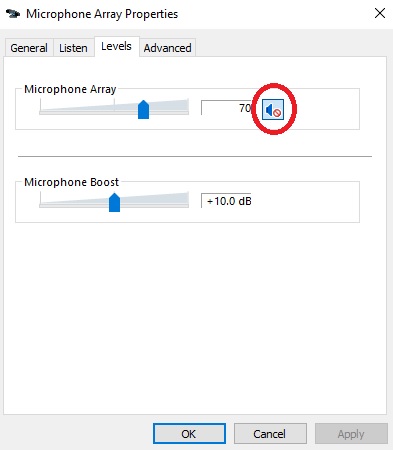Confirm changes with the OK button
Image resolution: width=393 pixels, height=450 pixels.
click(x=189, y=434)
